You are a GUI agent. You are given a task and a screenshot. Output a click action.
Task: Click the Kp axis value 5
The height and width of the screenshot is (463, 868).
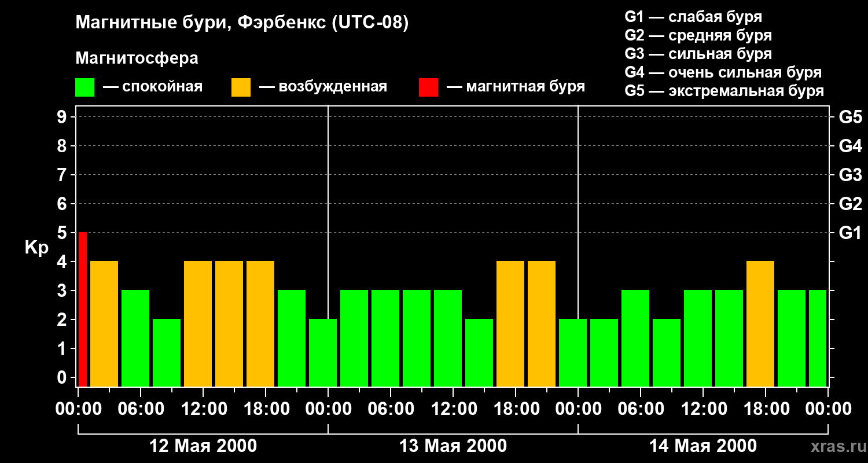point(63,233)
